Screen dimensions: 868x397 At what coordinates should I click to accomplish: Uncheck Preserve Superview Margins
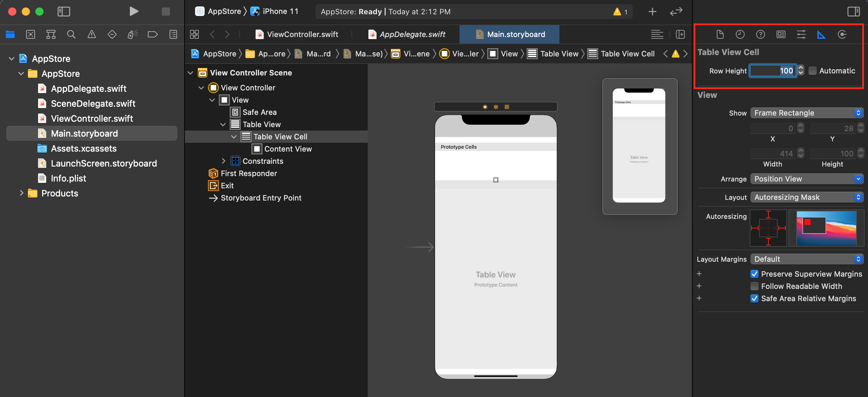(754, 274)
